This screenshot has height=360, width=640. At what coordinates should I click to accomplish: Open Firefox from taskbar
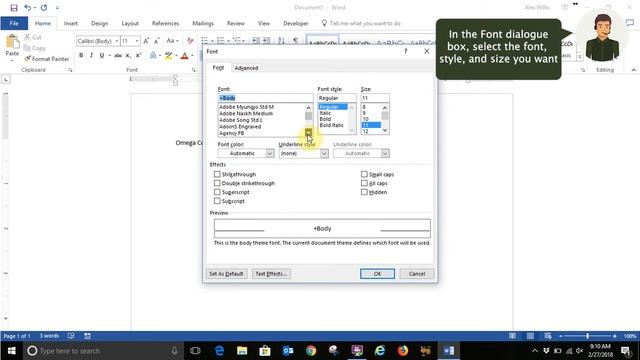(x=403, y=351)
